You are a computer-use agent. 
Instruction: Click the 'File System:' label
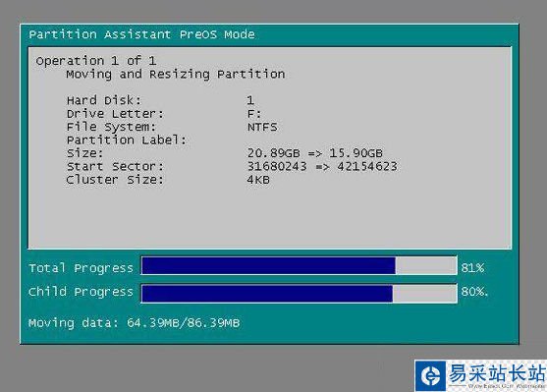click(x=111, y=127)
